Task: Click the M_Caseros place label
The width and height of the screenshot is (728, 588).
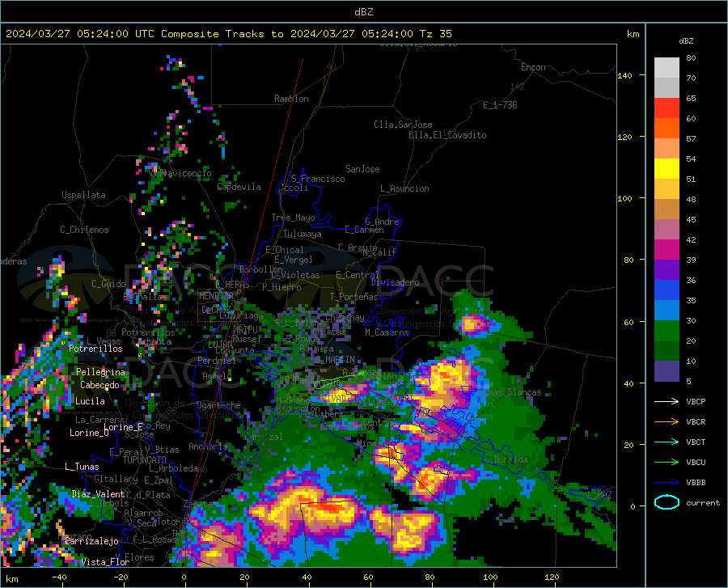Action: point(387,332)
